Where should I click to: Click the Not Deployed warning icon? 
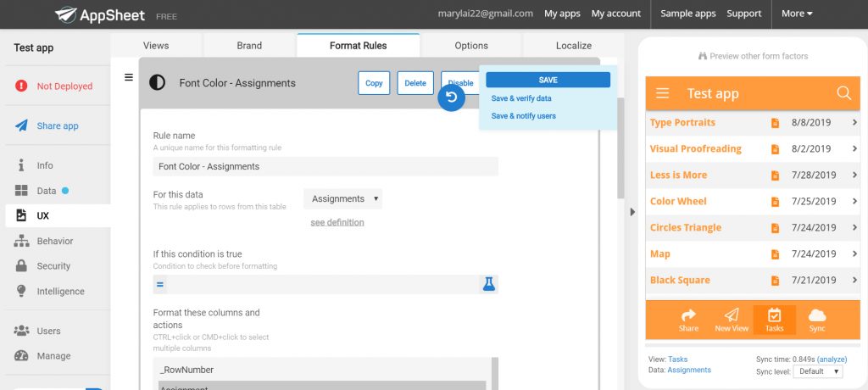[x=21, y=86]
